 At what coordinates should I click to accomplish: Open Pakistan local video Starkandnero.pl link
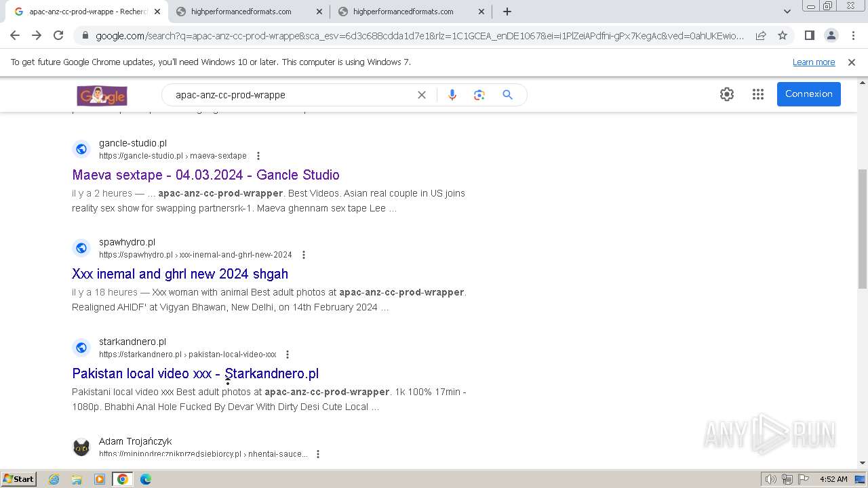click(195, 373)
